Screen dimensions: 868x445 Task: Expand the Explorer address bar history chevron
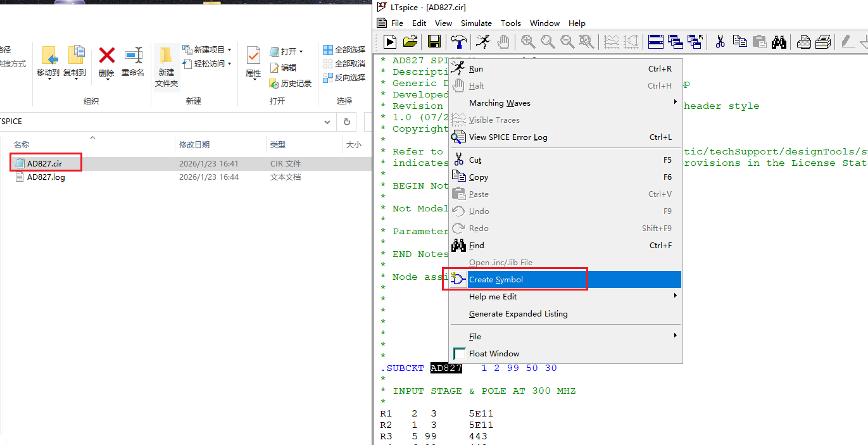pyautogui.click(x=327, y=122)
